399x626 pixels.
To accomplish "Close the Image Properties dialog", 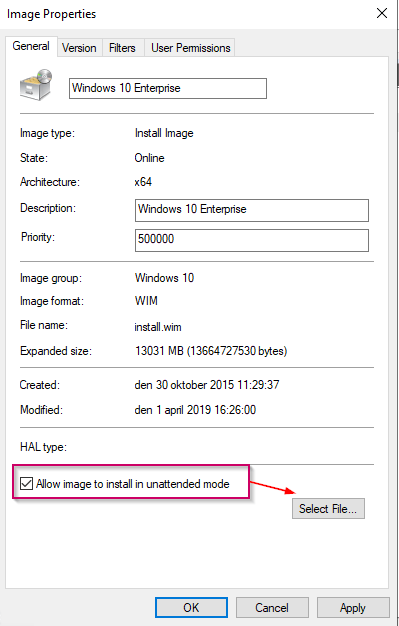I will (382, 13).
